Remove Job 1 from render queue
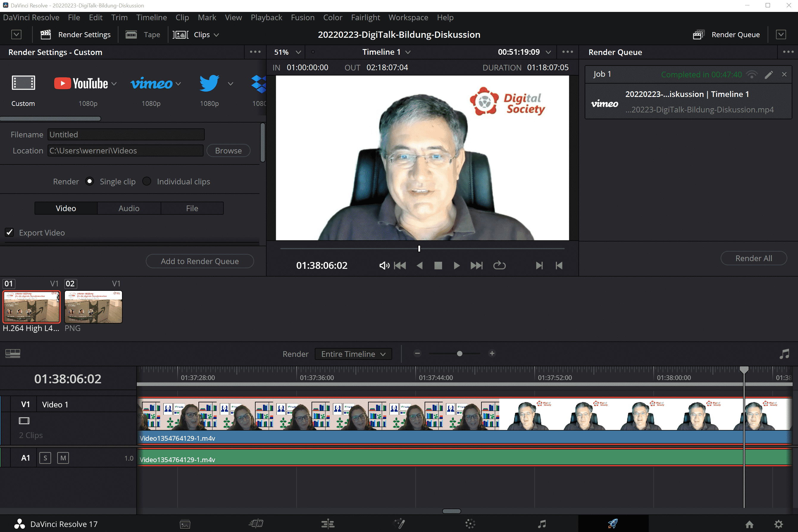The width and height of the screenshot is (798, 532). point(784,74)
